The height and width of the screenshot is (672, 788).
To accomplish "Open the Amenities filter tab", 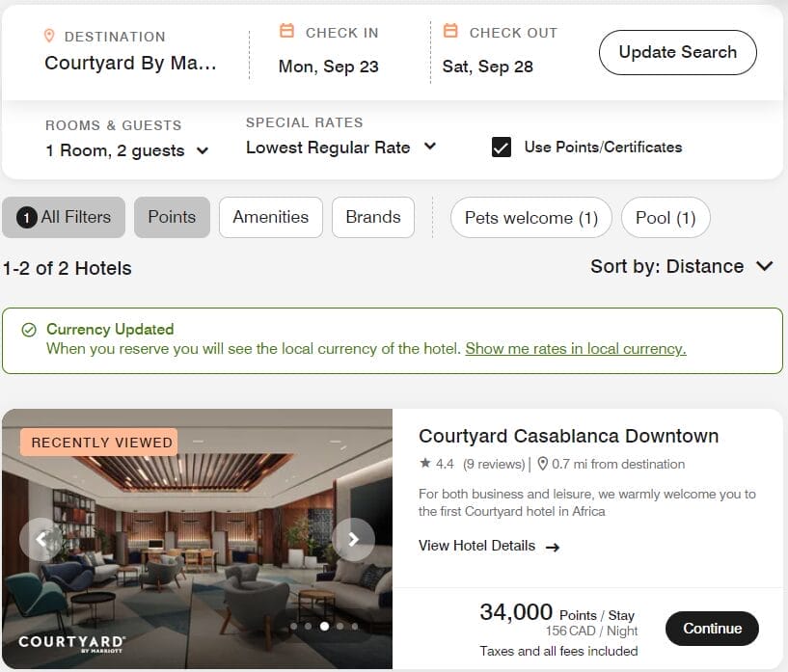I will (271, 217).
